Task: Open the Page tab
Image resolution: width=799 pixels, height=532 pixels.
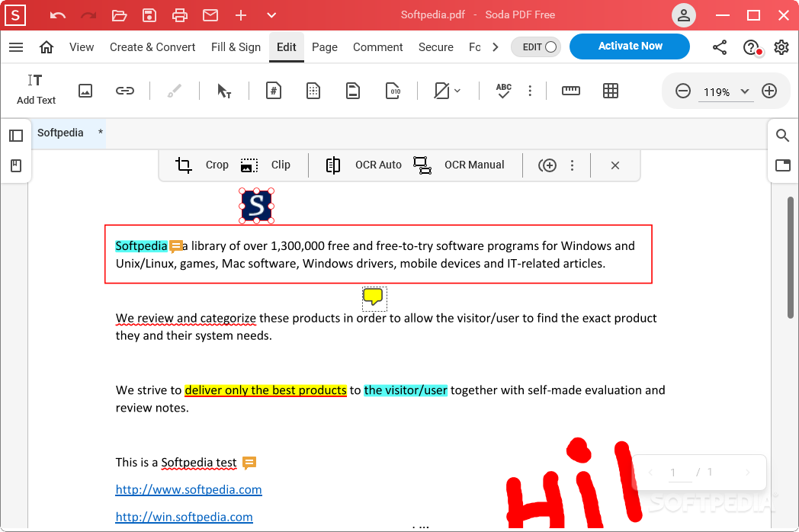Action: click(x=325, y=47)
